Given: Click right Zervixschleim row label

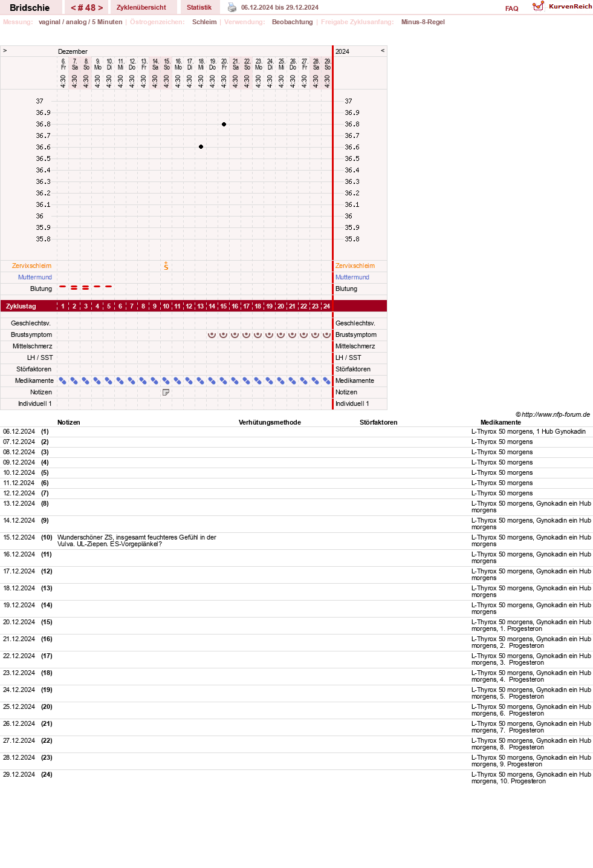Looking at the screenshot, I should tap(355, 266).
